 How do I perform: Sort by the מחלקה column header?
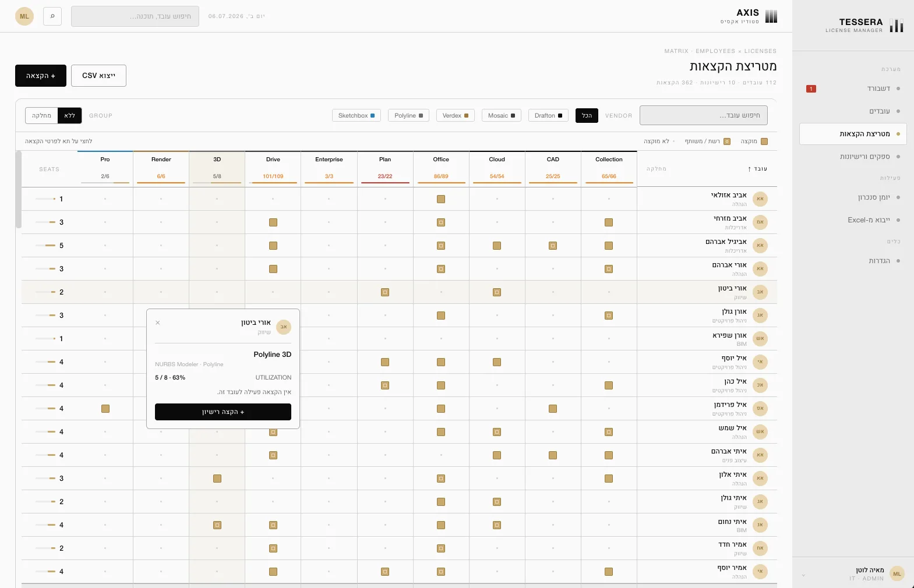coord(657,169)
